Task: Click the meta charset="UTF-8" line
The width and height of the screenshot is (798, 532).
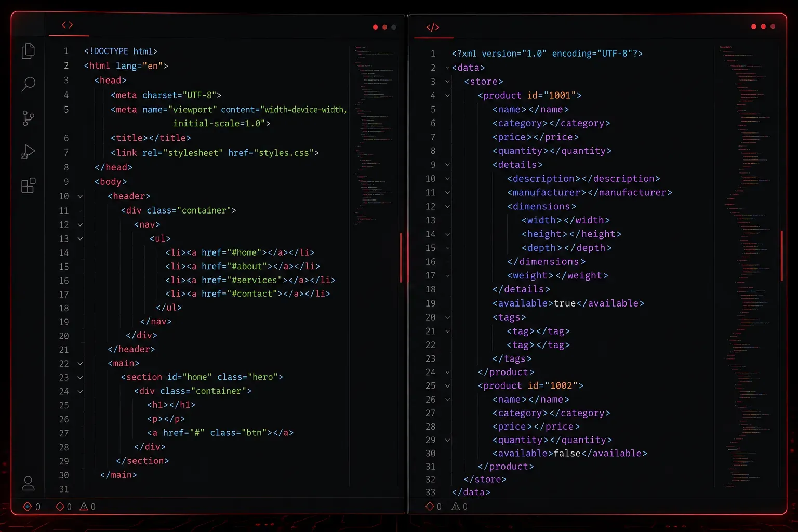Action: tap(166, 95)
